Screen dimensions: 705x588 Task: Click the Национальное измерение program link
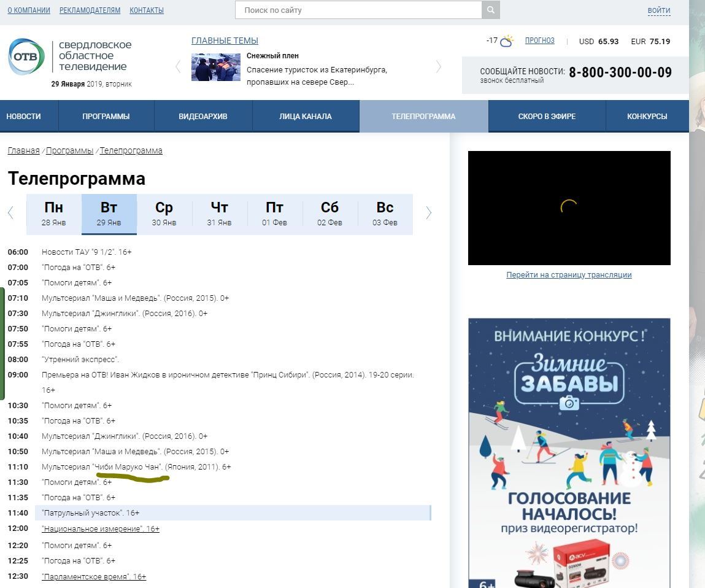(x=101, y=529)
